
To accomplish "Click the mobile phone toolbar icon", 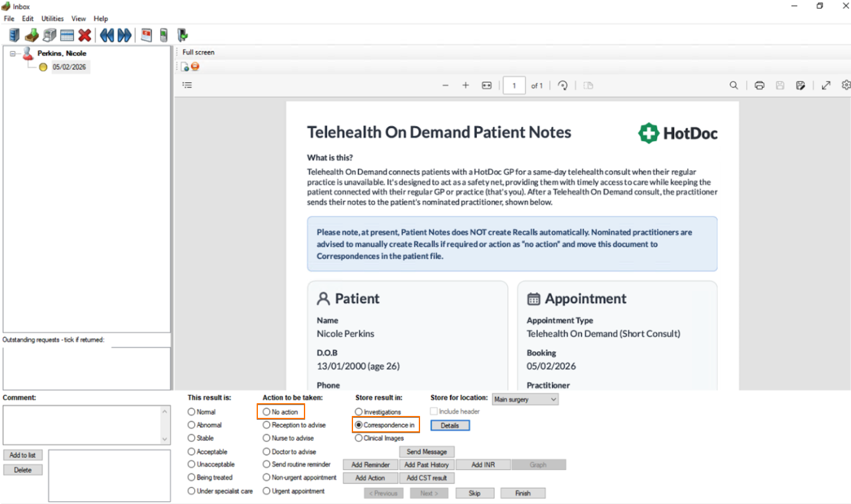I will [x=164, y=35].
